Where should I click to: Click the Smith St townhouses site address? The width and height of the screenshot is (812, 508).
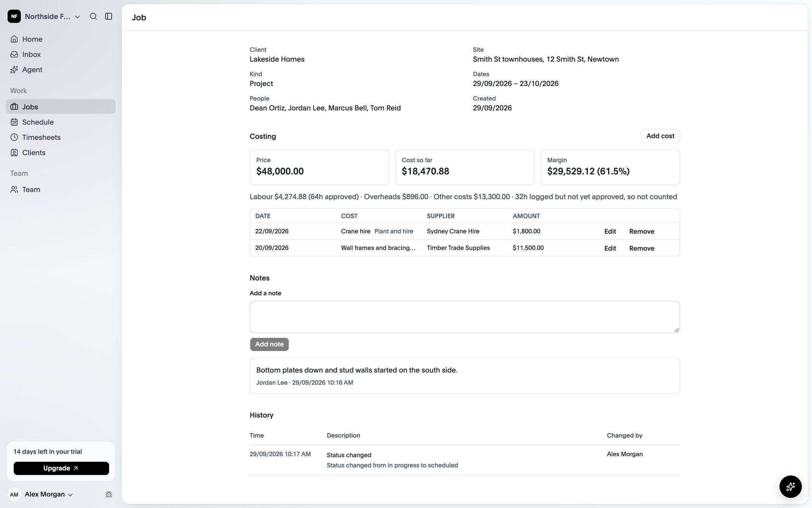pos(546,59)
